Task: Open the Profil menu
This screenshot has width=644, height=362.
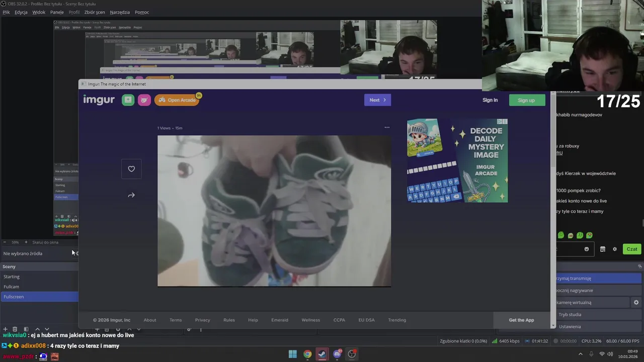Action: pos(74,12)
